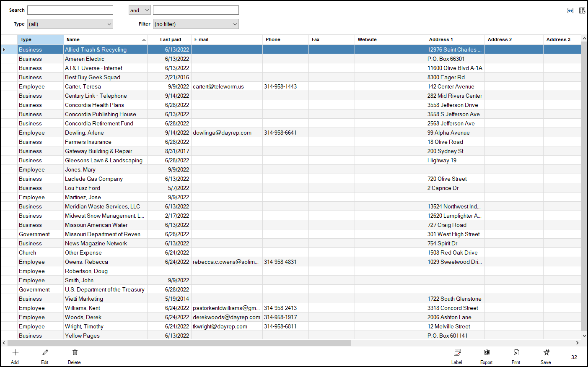
Task: Sort by the Last paid column header
Action: (x=170, y=39)
